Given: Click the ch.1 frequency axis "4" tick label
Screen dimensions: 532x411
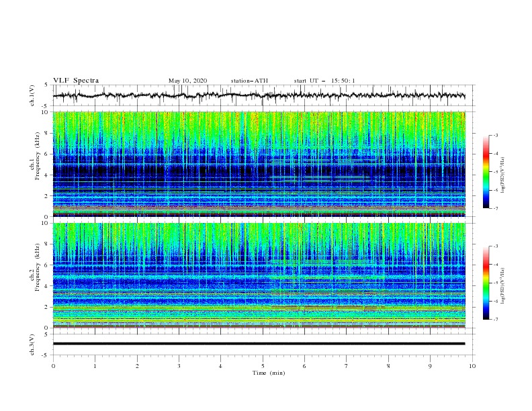Looking at the screenshot, I should [x=46, y=175].
